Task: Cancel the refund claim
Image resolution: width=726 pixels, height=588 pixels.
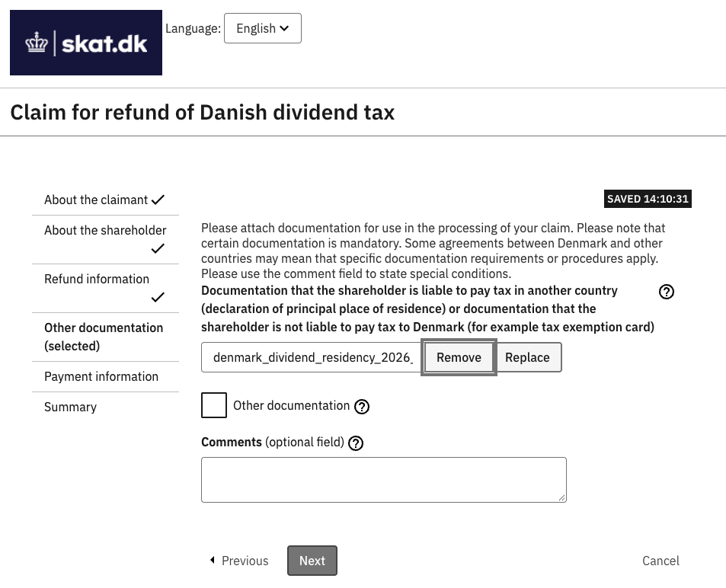Action: (x=660, y=561)
